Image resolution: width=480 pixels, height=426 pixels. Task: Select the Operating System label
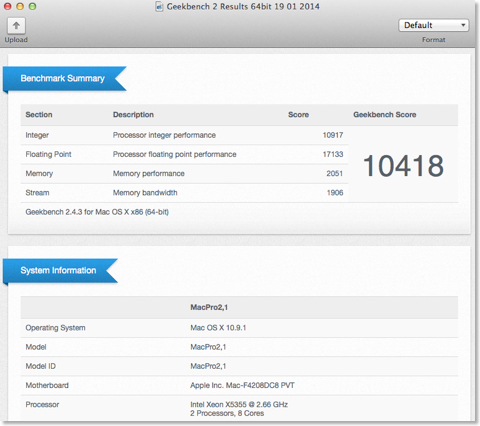pyautogui.click(x=55, y=328)
